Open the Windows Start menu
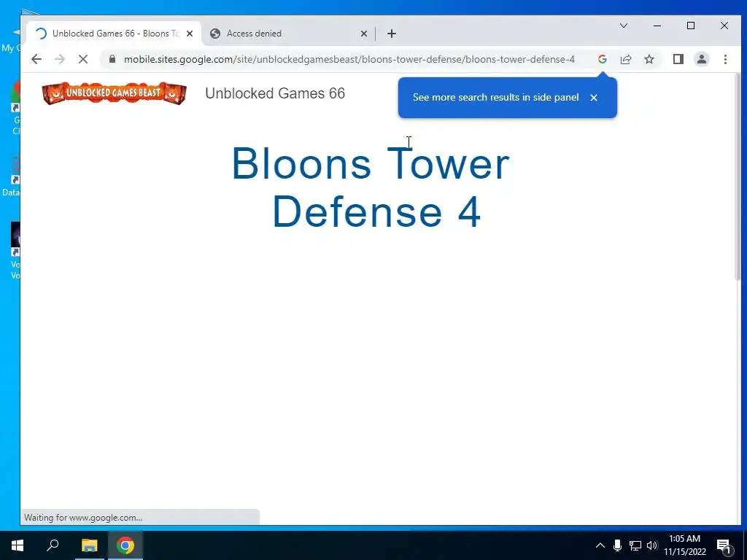 click(x=18, y=545)
